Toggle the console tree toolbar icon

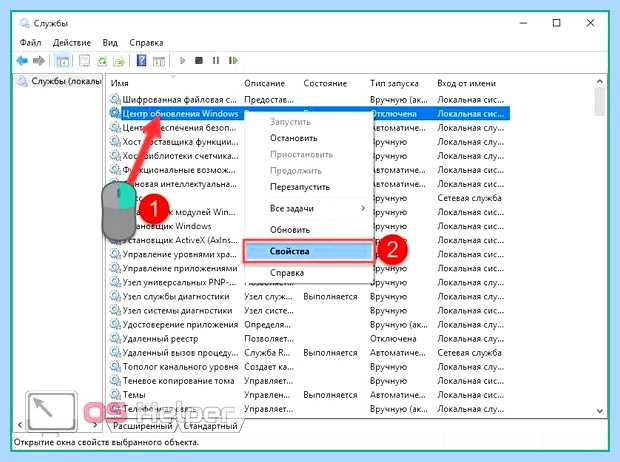(62, 61)
